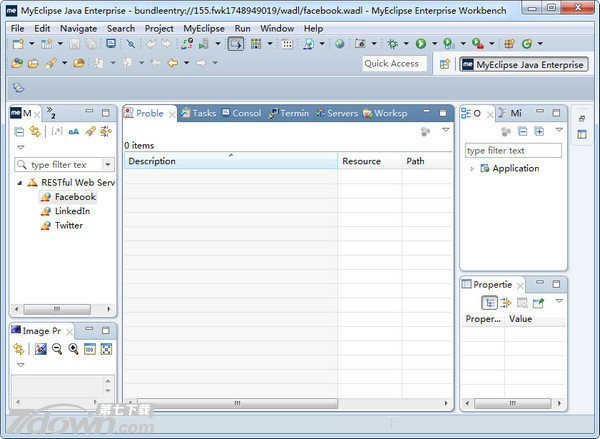Screen dimensions: 600x439
Task: Expand the Application node in Outline
Action: tap(472, 168)
